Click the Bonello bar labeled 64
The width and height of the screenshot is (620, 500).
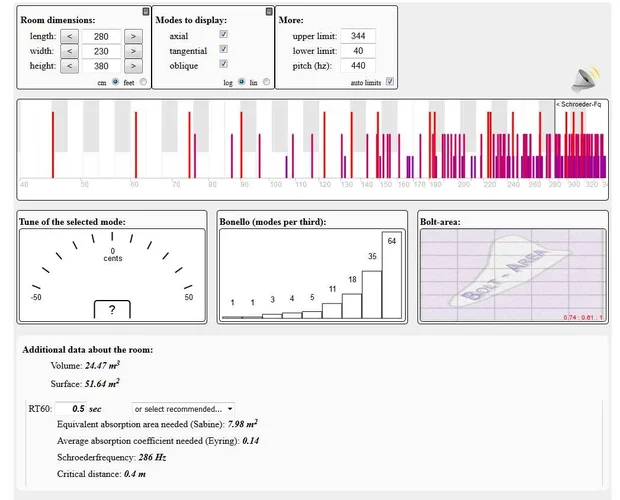tap(391, 275)
